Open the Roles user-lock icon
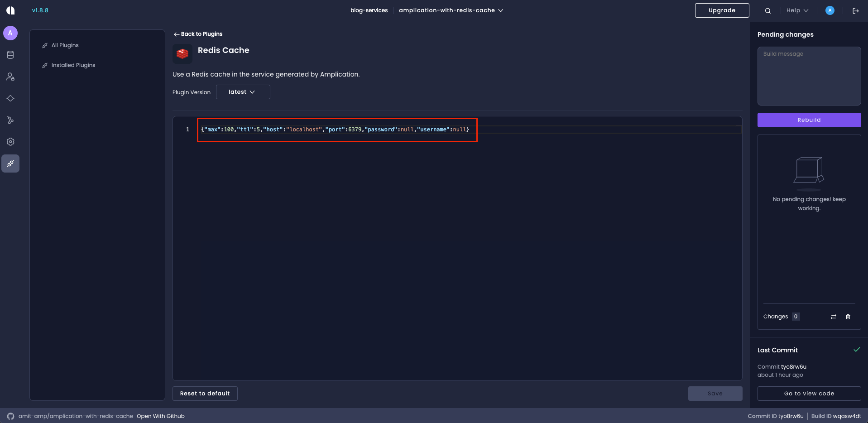This screenshot has height=423, width=868. point(10,77)
